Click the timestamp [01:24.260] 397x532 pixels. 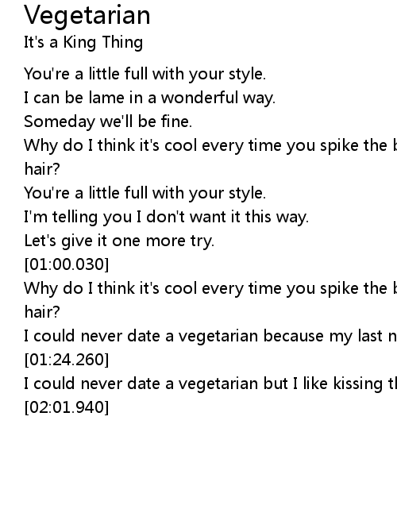(x=67, y=360)
